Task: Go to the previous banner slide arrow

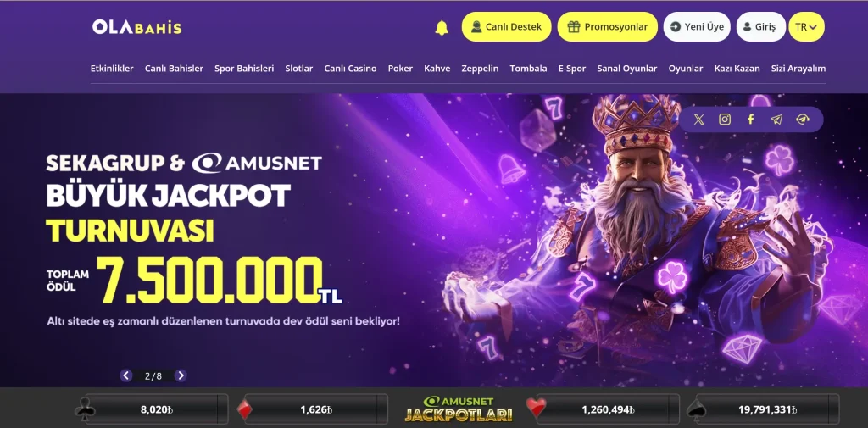Action: [x=126, y=375]
